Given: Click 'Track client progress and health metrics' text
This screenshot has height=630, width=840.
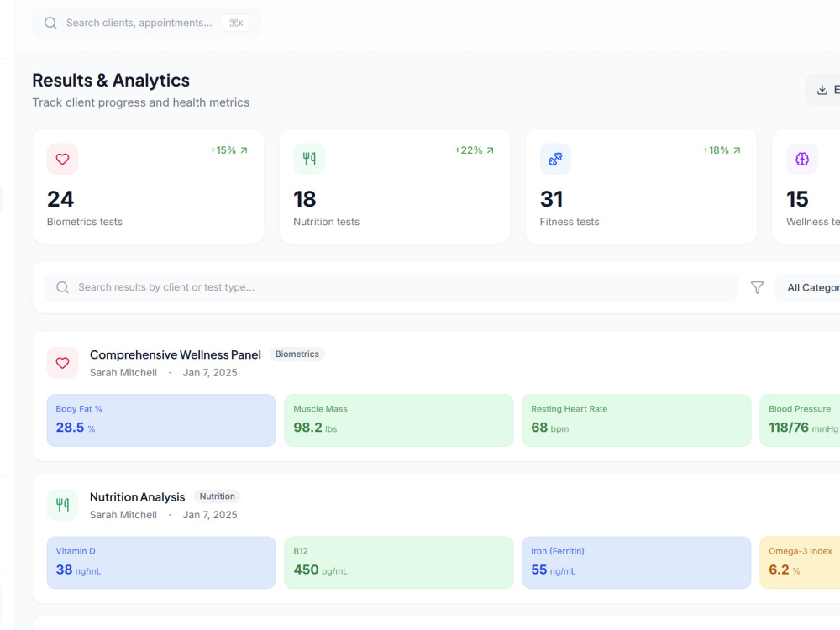Looking at the screenshot, I should [141, 102].
